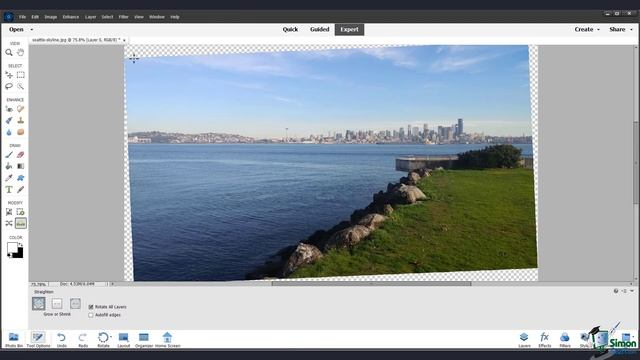Select the Clone Stamp tool
640x360 pixels.
click(x=20, y=120)
